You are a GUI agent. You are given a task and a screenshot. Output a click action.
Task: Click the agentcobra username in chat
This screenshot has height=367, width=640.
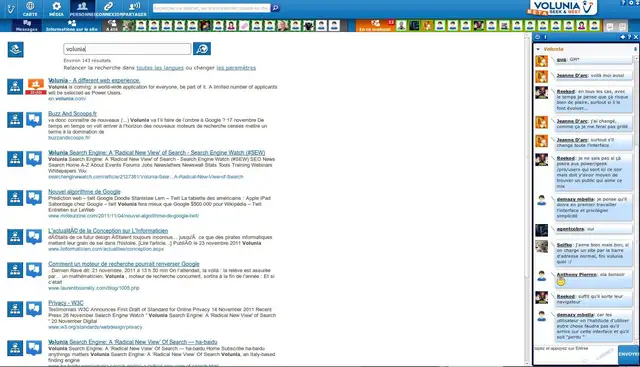(x=570, y=229)
